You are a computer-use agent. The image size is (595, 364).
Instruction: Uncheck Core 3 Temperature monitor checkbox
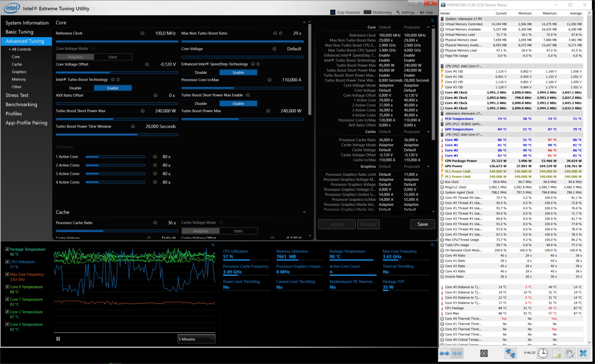point(7,324)
